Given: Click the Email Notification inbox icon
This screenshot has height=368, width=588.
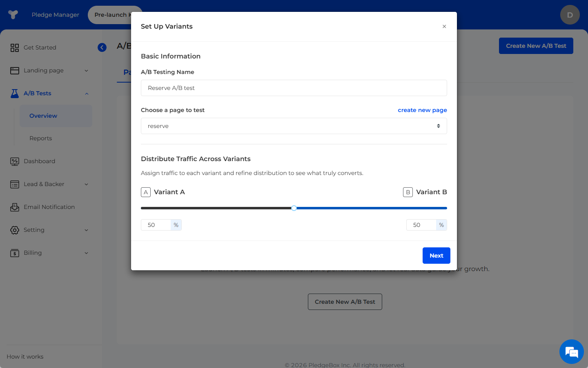Looking at the screenshot, I should pos(15,207).
